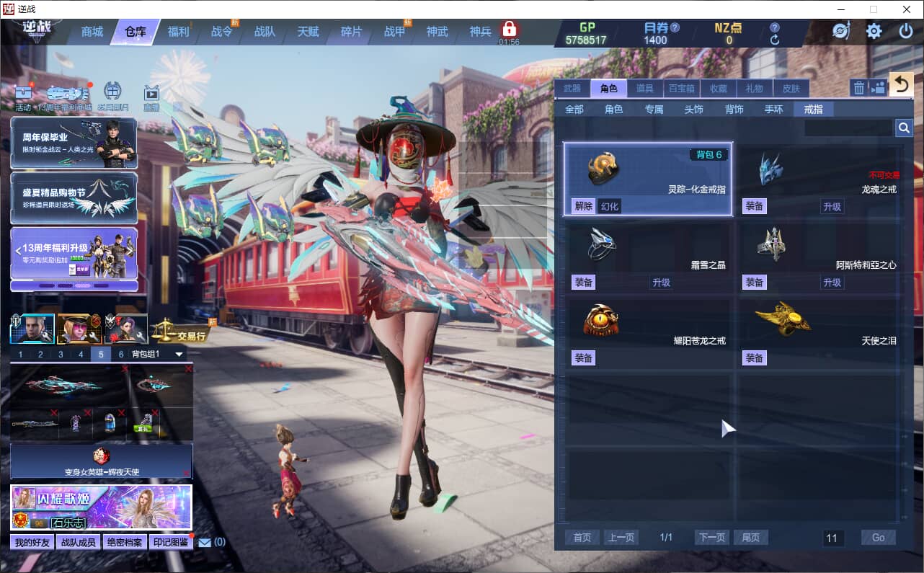Switch to backpack slot 4

81,355
